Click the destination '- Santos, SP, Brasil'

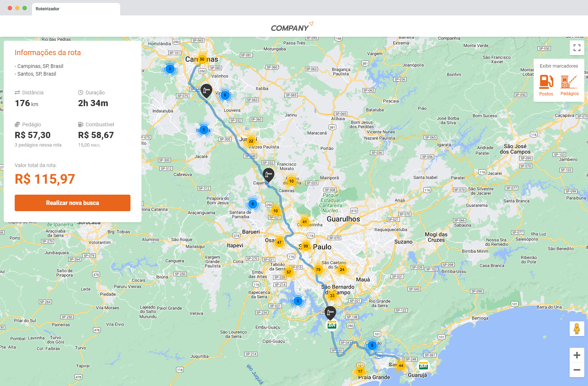(x=36, y=74)
